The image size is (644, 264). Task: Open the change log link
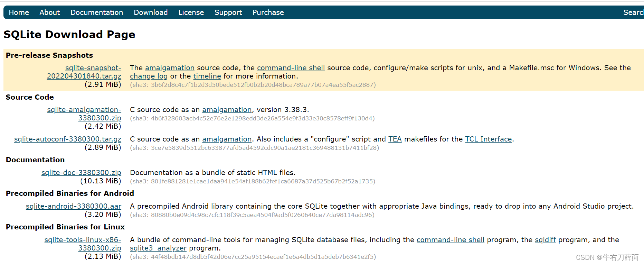click(149, 76)
